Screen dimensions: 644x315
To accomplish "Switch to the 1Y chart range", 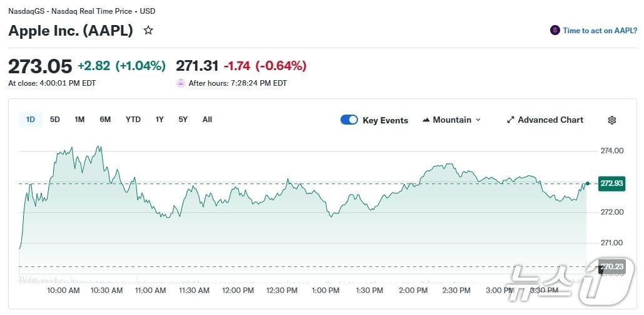I will pos(160,119).
